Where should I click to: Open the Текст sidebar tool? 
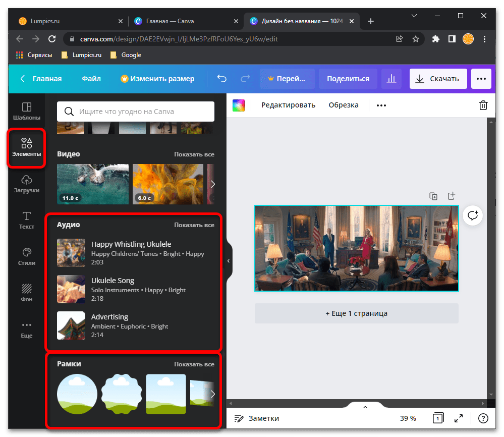pos(26,221)
